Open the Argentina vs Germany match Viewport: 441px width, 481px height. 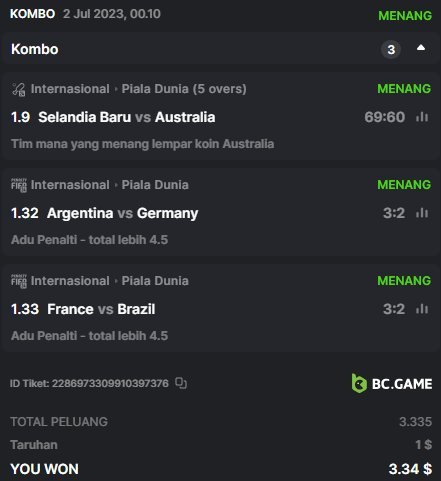[x=122, y=213]
